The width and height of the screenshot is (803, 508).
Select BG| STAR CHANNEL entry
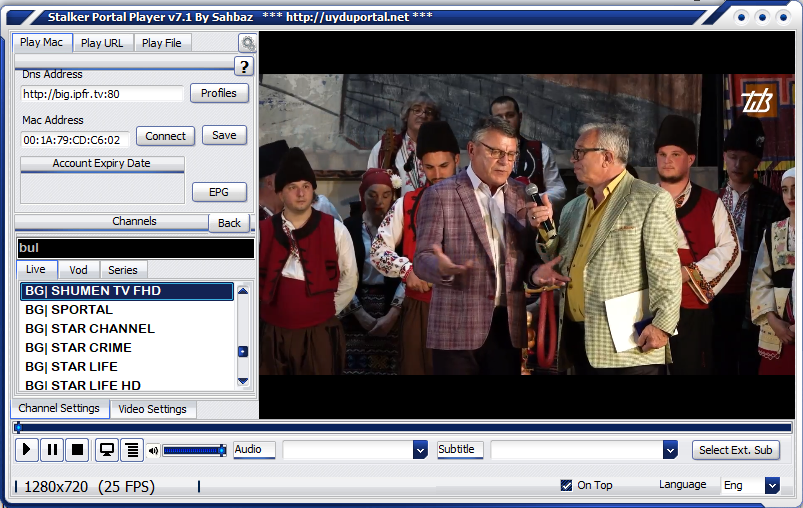[126, 329]
